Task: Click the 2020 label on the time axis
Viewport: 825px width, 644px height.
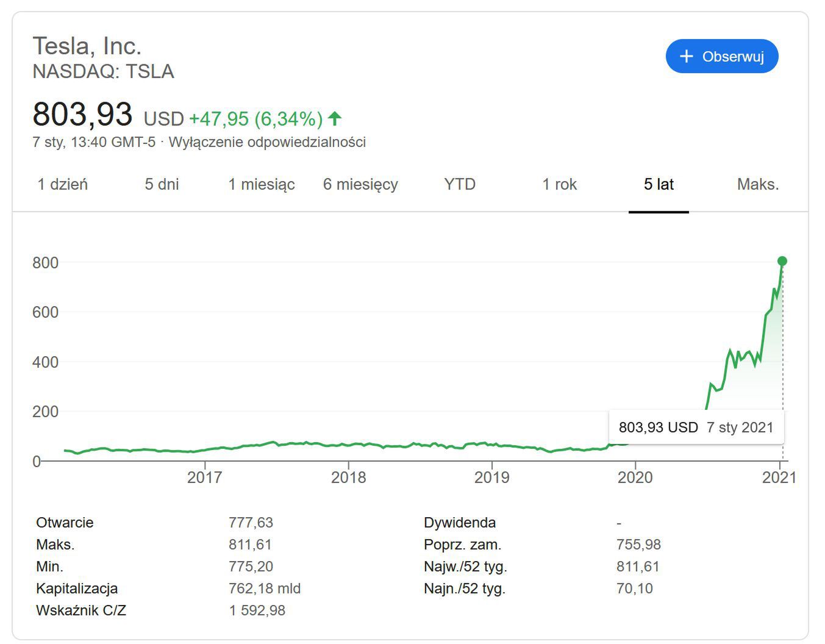Action: 635,477
